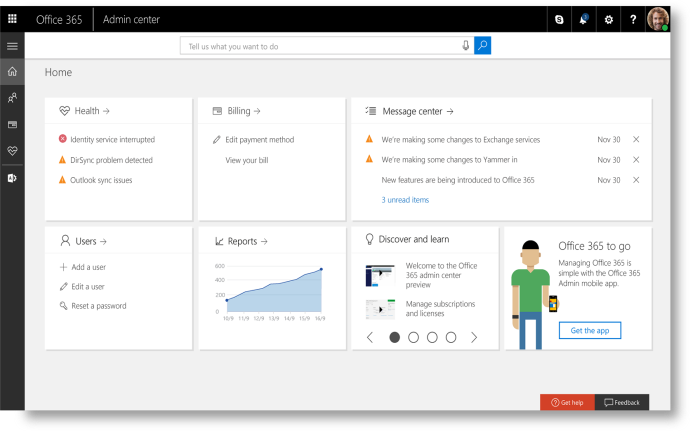Viewport: 690px width, 431px height.
Task: Open the app launcher waffle icon
Action: [x=12, y=19]
